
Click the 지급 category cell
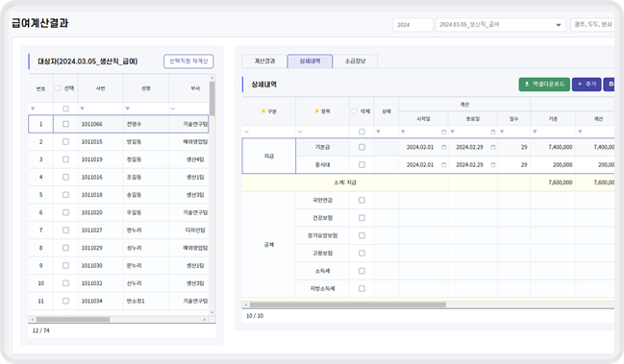[x=269, y=156]
